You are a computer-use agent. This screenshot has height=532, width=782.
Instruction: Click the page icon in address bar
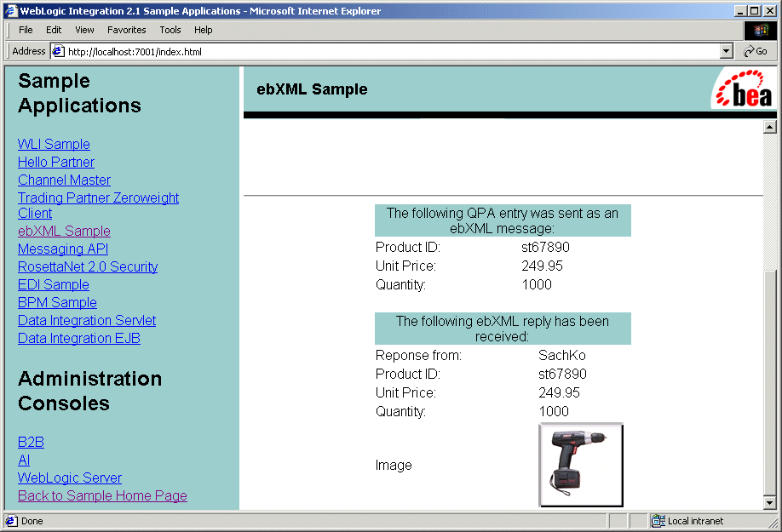pyautogui.click(x=58, y=51)
